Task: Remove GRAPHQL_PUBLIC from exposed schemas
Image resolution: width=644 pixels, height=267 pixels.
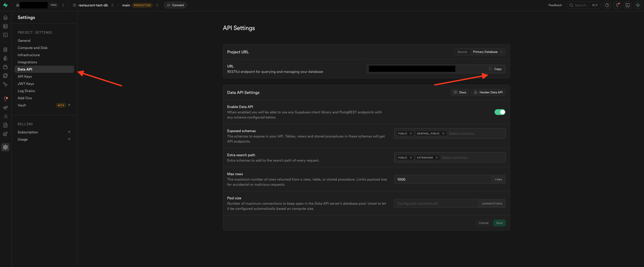Action: pos(443,133)
